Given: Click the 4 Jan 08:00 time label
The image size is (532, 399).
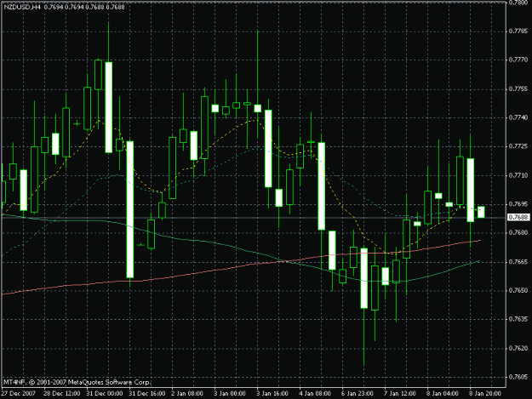Looking at the screenshot, I should (315, 393).
